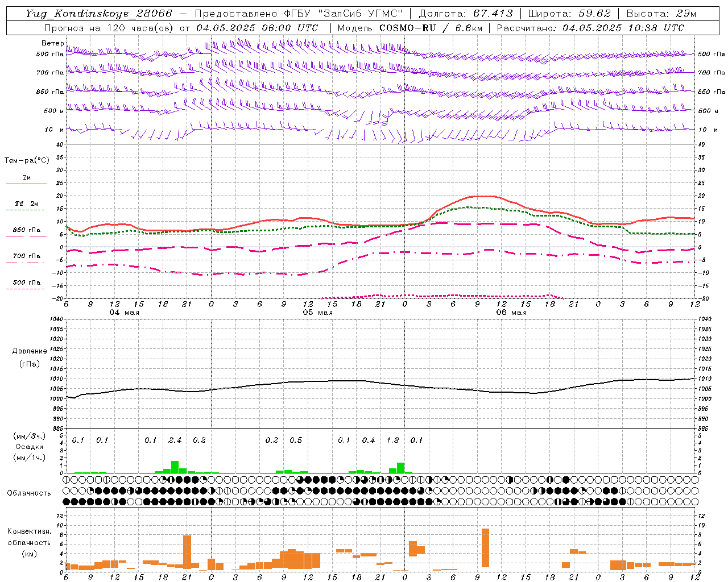Click the tallest orange convective bar on 06 мая
The width and height of the screenshot is (728, 582).
(485, 548)
